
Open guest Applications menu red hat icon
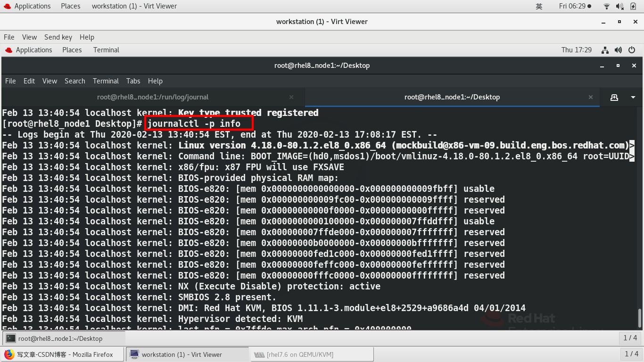(29, 50)
